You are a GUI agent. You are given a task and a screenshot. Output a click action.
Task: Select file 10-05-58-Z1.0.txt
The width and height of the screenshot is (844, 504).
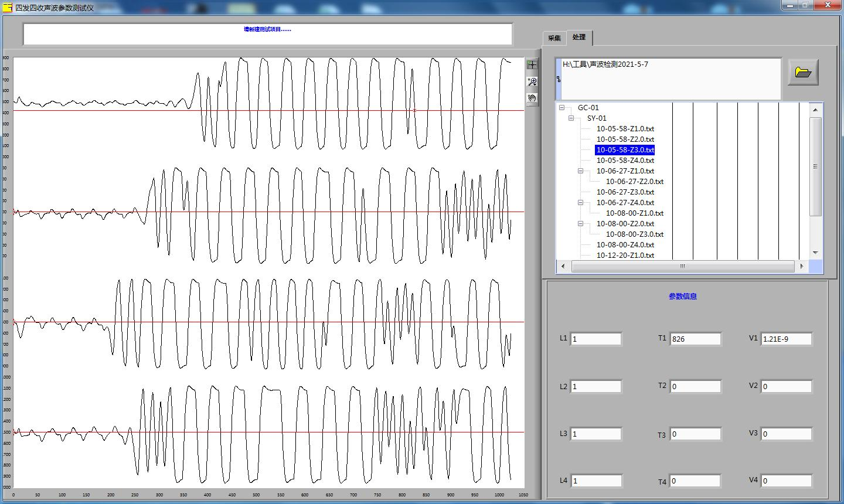pyautogui.click(x=625, y=129)
